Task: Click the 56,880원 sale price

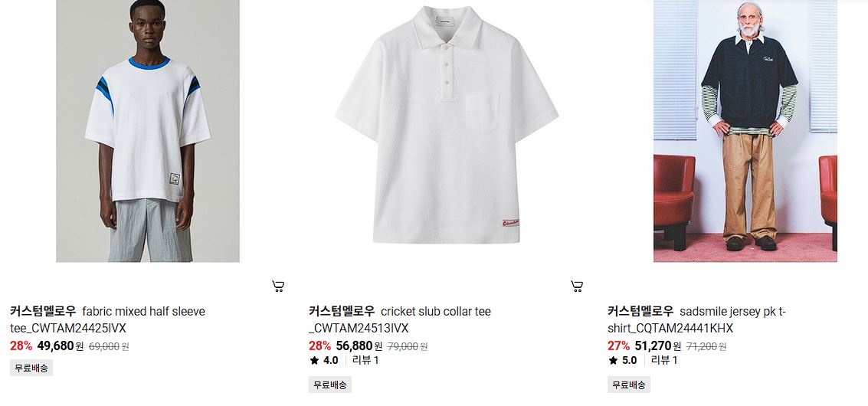Action: (x=359, y=346)
